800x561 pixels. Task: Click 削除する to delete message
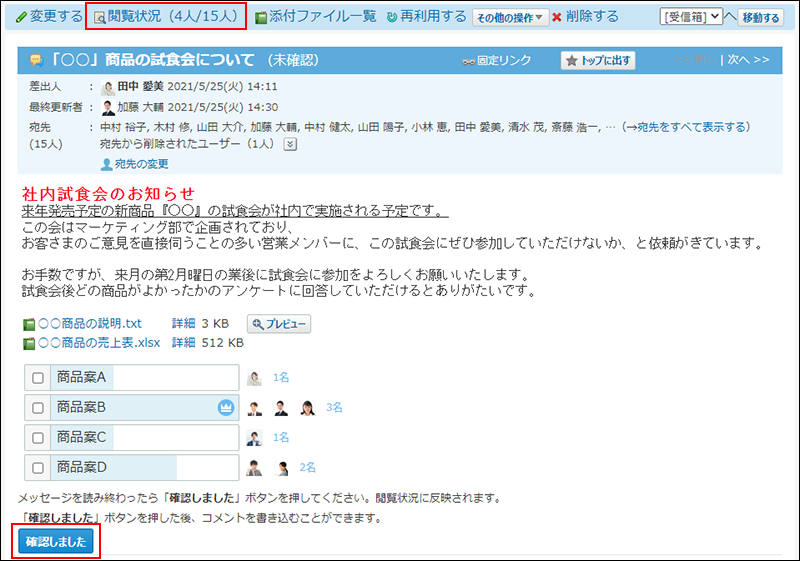pyautogui.click(x=592, y=16)
